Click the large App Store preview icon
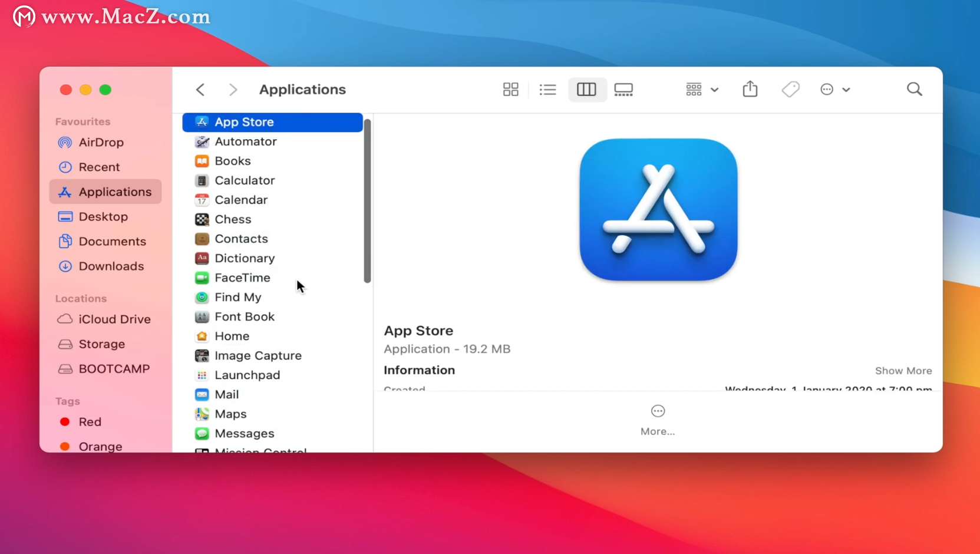This screenshot has width=980, height=554. click(658, 210)
